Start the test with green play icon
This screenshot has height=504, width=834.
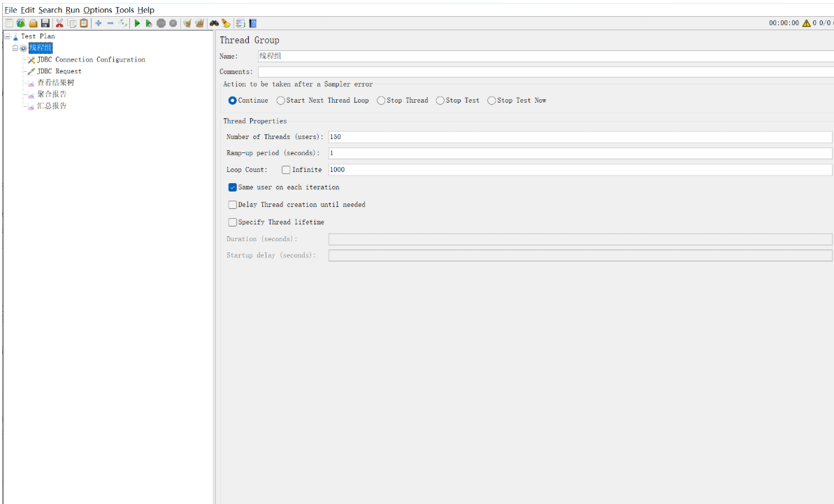point(137,23)
